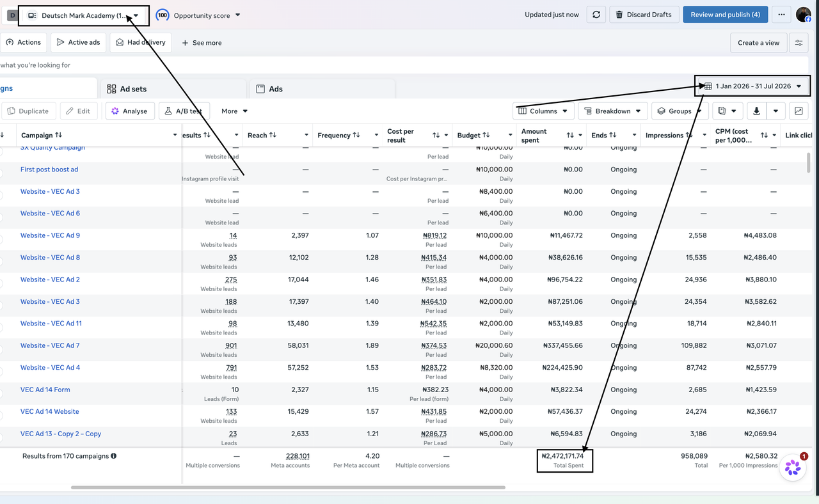Open the Deutsch Mark Academy account dropdown
The height and width of the screenshot is (504, 819).
click(84, 15)
